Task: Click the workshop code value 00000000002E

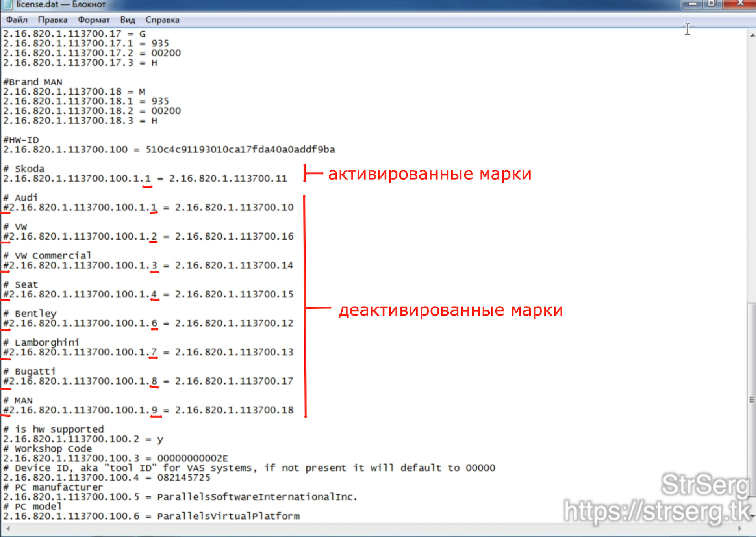Action: coord(193,458)
